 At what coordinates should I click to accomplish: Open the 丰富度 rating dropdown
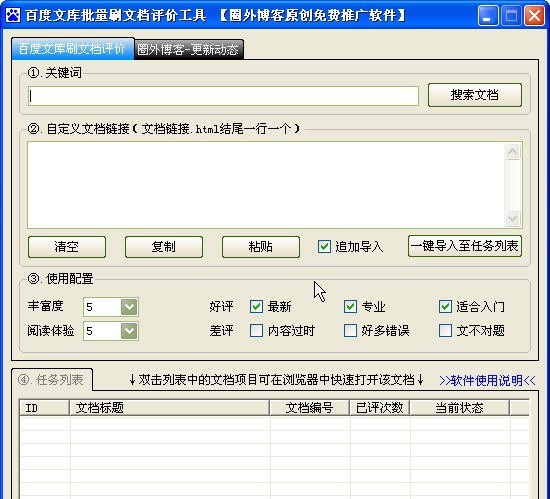pyautogui.click(x=129, y=307)
